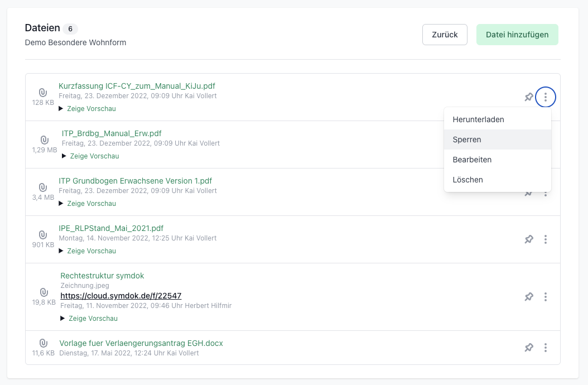Choose Herunterladen from the context menu
Viewport: 588px width, 385px height.
(497, 119)
